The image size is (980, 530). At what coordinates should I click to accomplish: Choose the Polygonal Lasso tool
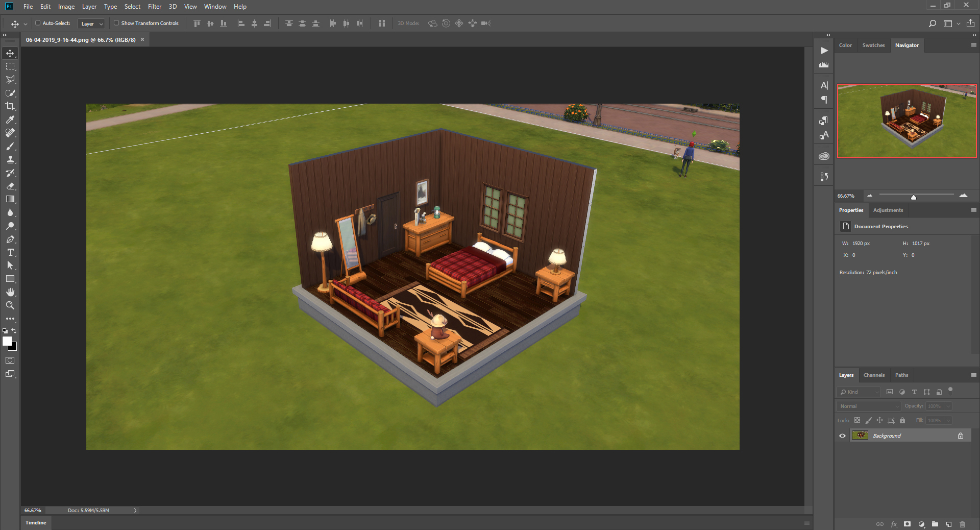[x=10, y=80]
